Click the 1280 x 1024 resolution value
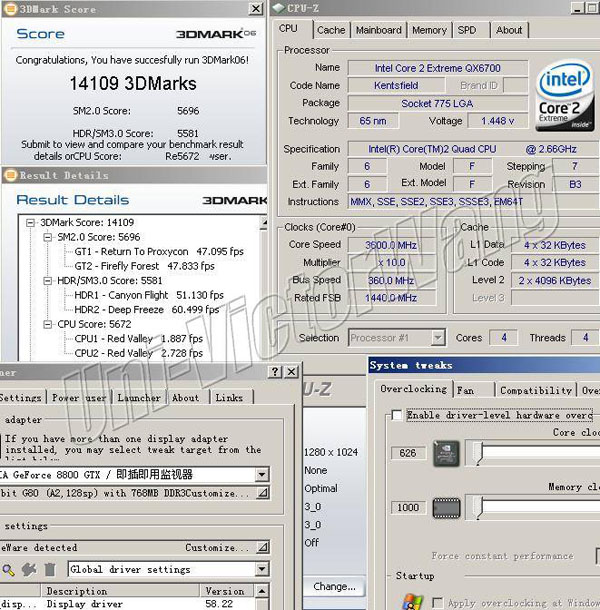 331,452
